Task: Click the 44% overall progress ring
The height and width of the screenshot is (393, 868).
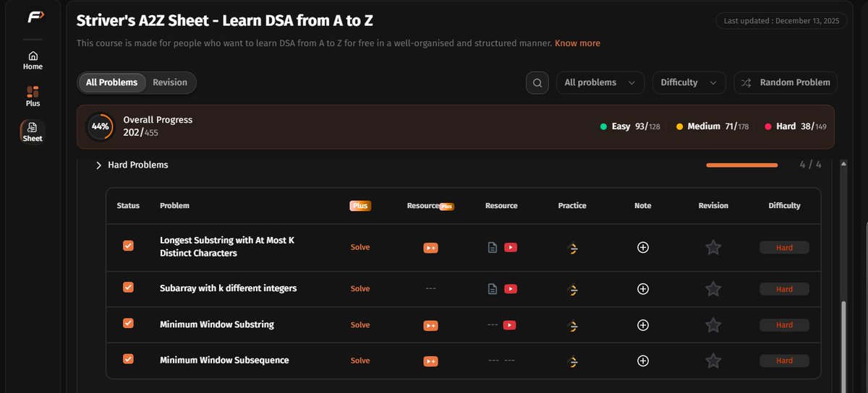Action: point(100,126)
